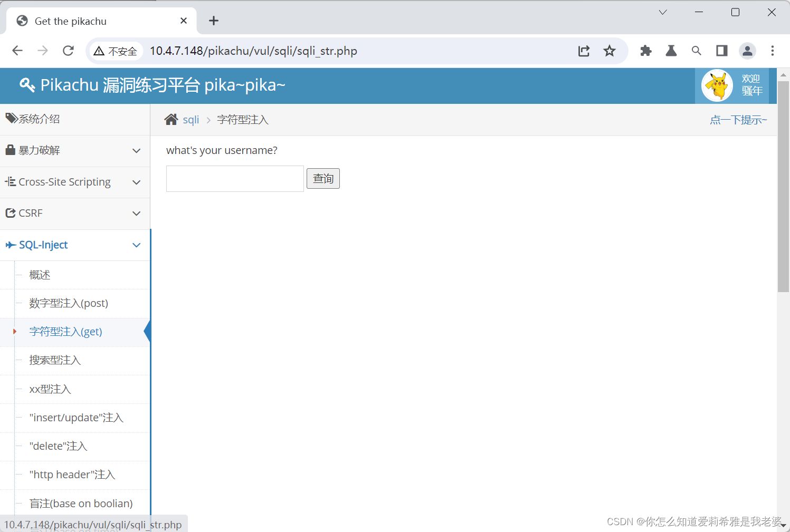This screenshot has height=532, width=790.
Task: Click the share icon in the address bar
Action: pos(584,51)
